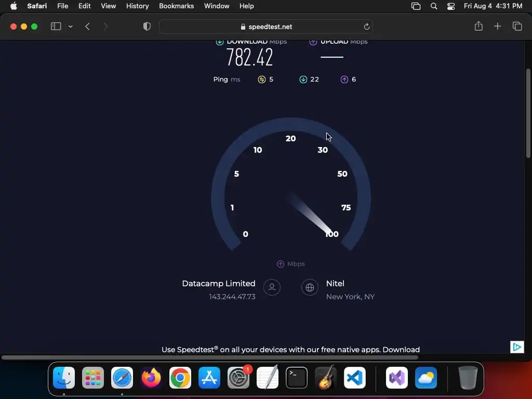Click the speedometer gauge needle

coord(311,214)
